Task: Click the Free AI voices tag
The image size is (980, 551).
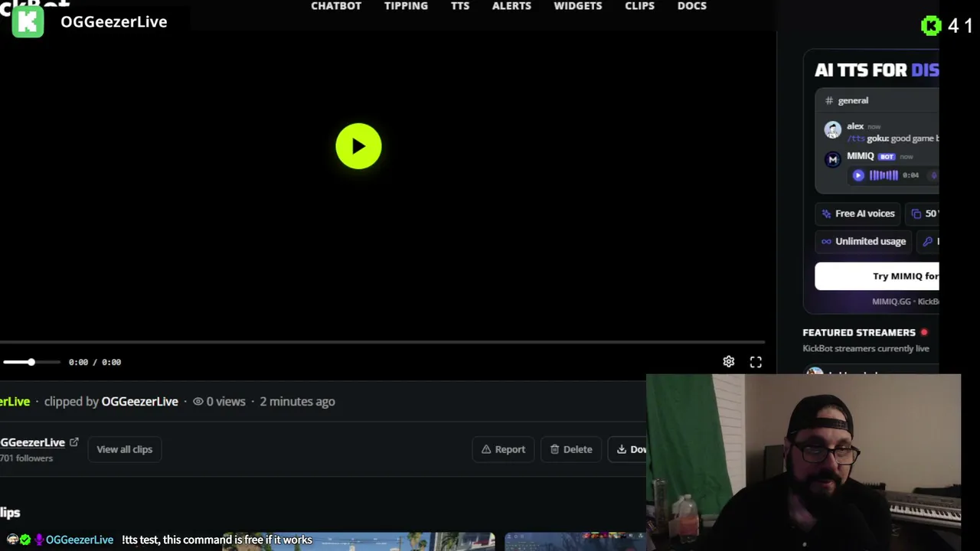Action: coord(857,214)
